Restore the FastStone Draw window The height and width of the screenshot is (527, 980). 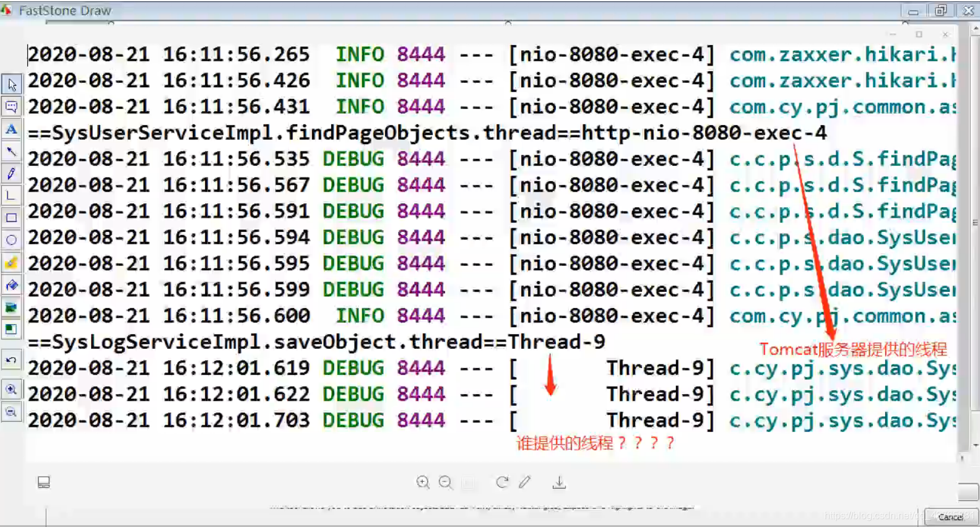(x=940, y=11)
